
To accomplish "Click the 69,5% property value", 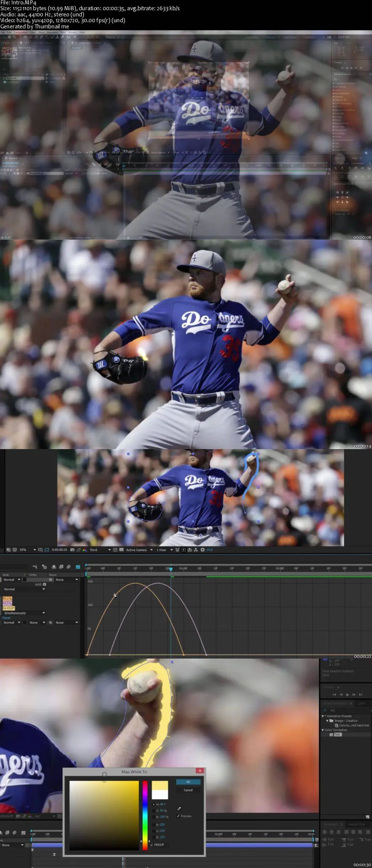I will [7, 603].
